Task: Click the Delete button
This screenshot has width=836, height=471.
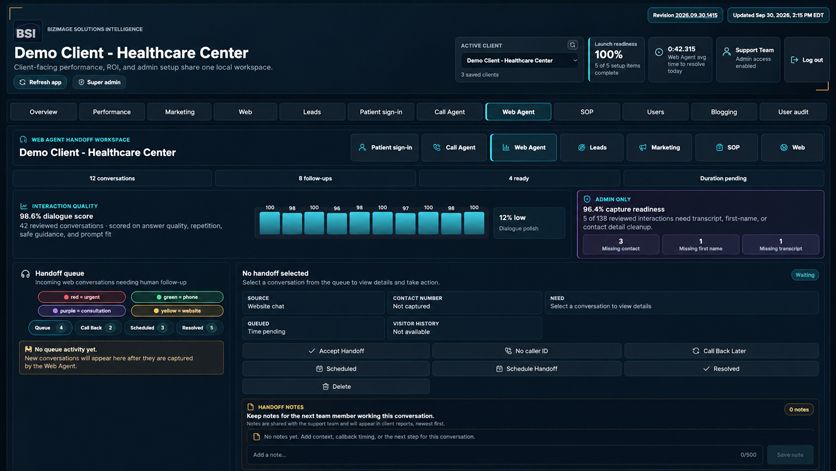Action: tap(336, 387)
